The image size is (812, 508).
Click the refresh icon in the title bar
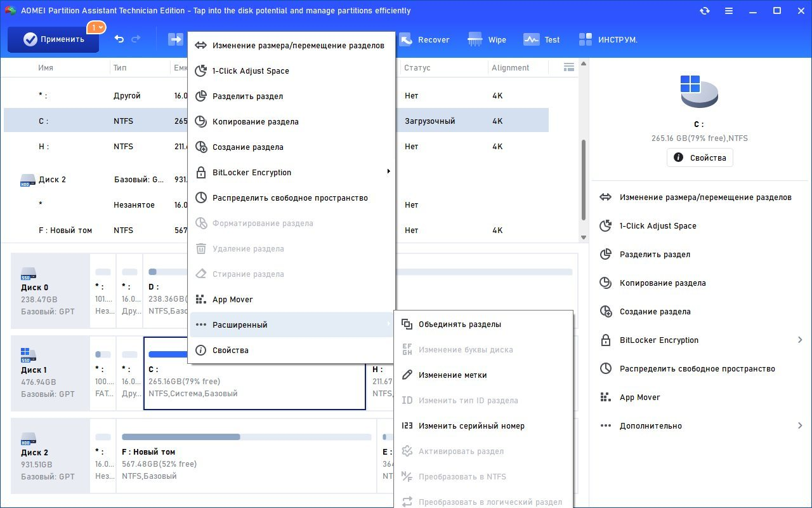pyautogui.click(x=705, y=11)
